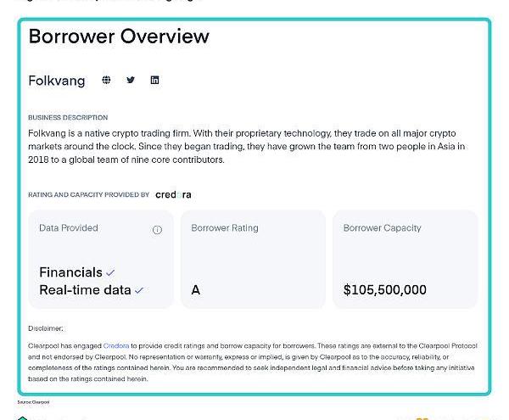Click the $105,500,000 capacity value

tap(385, 290)
